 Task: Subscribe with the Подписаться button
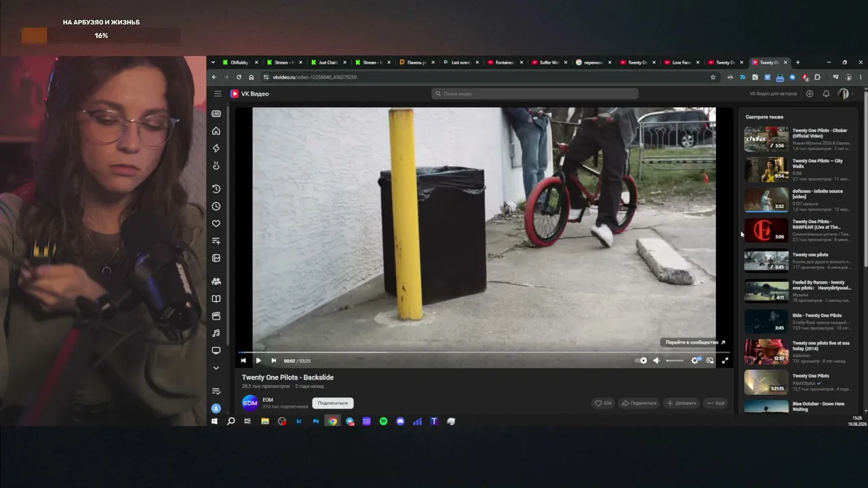click(332, 403)
